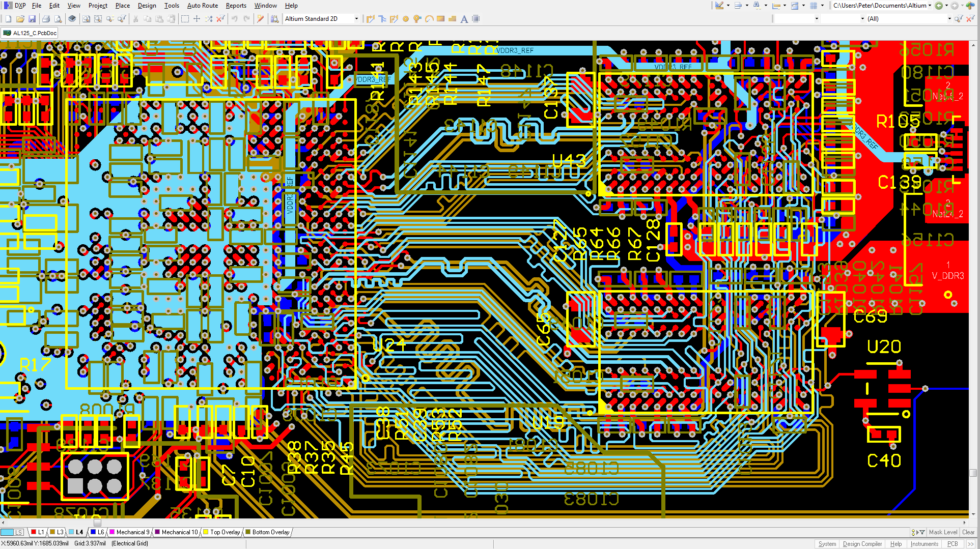Open the Altium Standard 2D view dropdown
The image size is (980, 549).
coord(356,19)
